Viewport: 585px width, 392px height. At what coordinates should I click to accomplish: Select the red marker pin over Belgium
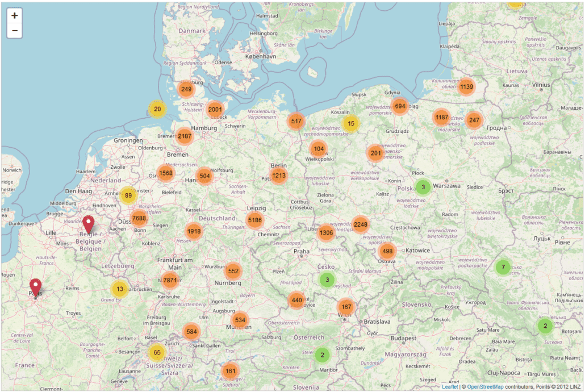click(89, 225)
